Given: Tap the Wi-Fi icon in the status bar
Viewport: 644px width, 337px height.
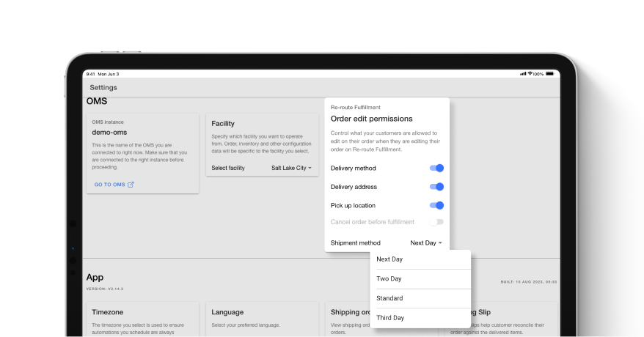Looking at the screenshot, I should tap(530, 74).
